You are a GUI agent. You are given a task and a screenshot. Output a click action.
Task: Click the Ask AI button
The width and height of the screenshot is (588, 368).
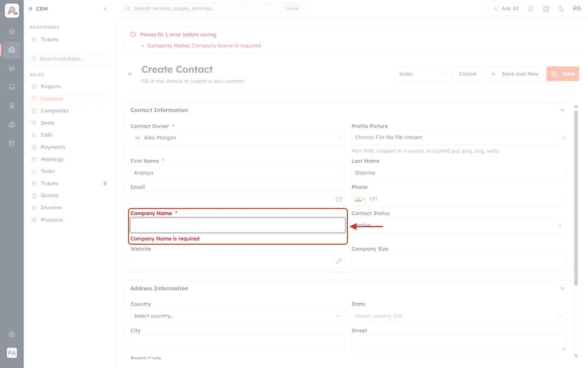(x=506, y=9)
